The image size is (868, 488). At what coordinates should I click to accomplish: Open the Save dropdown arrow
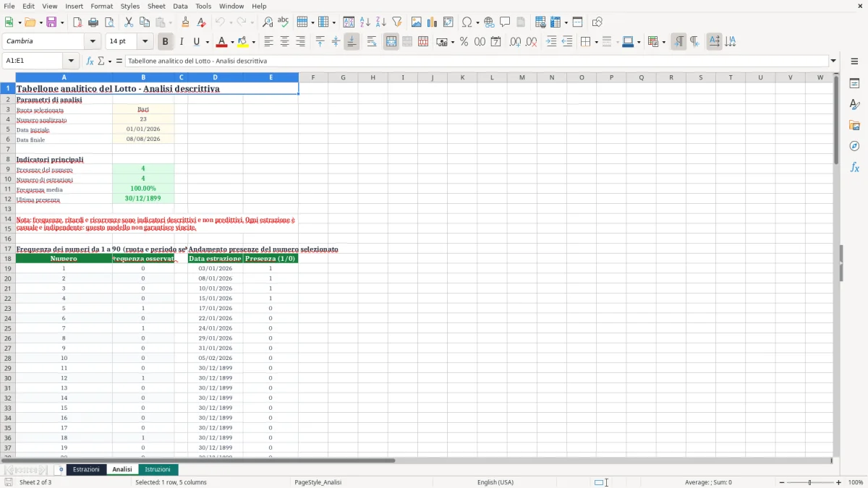[x=61, y=22]
